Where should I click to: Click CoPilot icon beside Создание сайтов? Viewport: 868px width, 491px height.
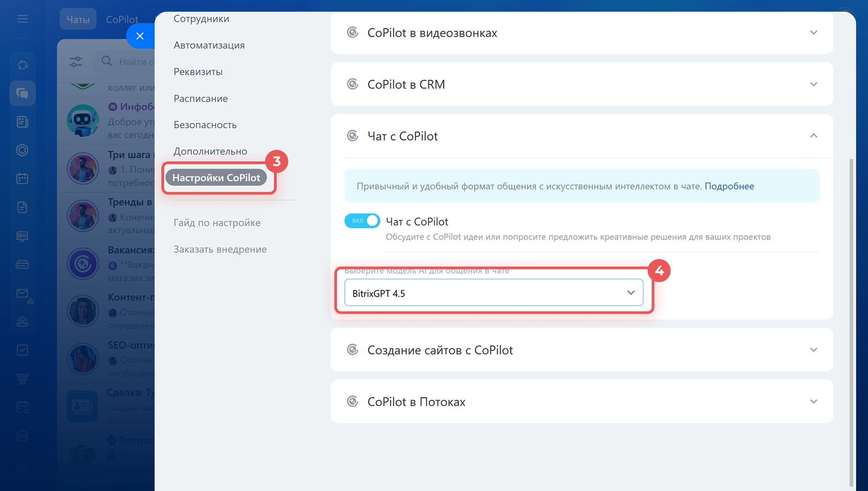coord(353,349)
